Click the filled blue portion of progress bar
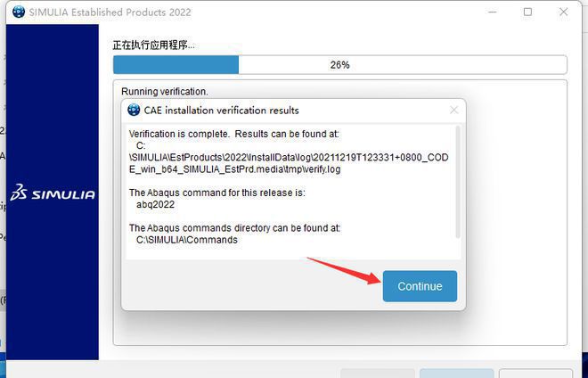This screenshot has height=378, width=588. (176, 64)
